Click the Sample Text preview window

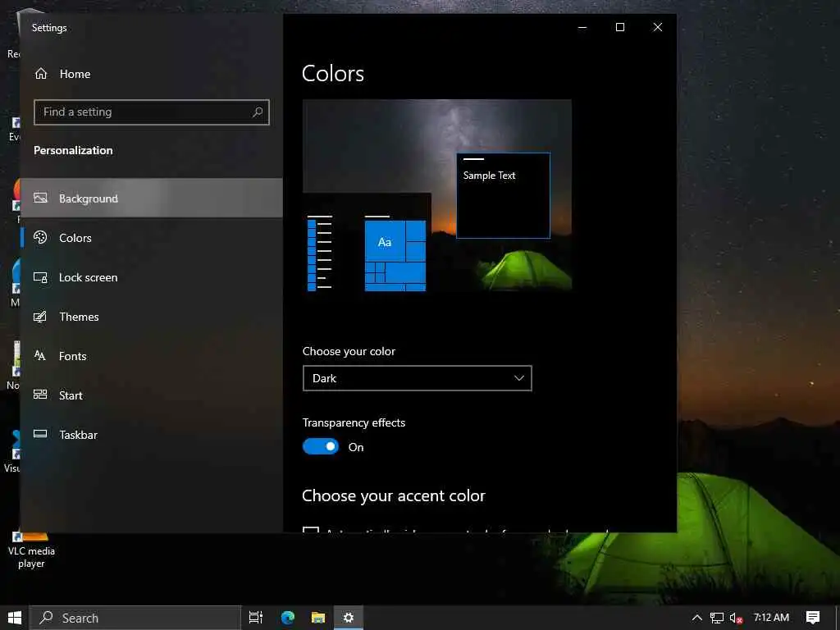[x=503, y=195]
